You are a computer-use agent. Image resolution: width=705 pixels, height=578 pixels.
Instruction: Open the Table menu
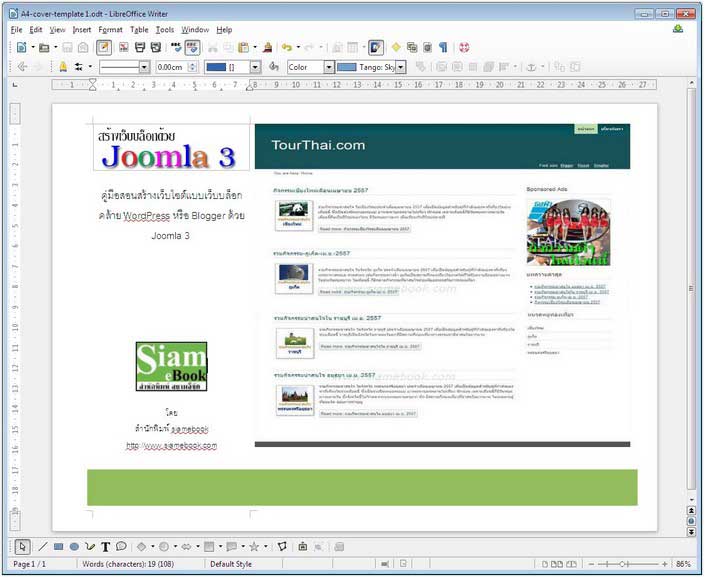click(x=139, y=30)
